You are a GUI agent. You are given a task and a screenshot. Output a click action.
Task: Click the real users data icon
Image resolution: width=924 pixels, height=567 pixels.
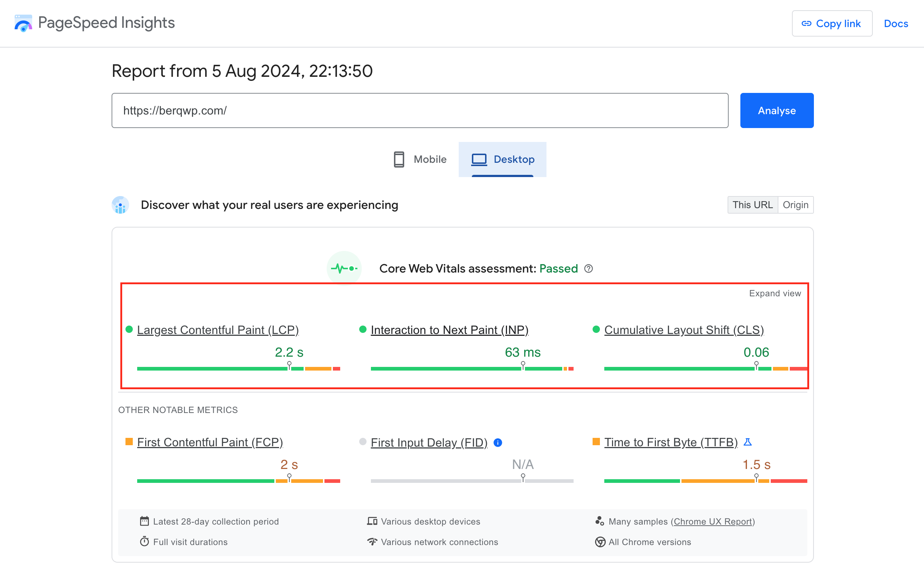pos(120,205)
